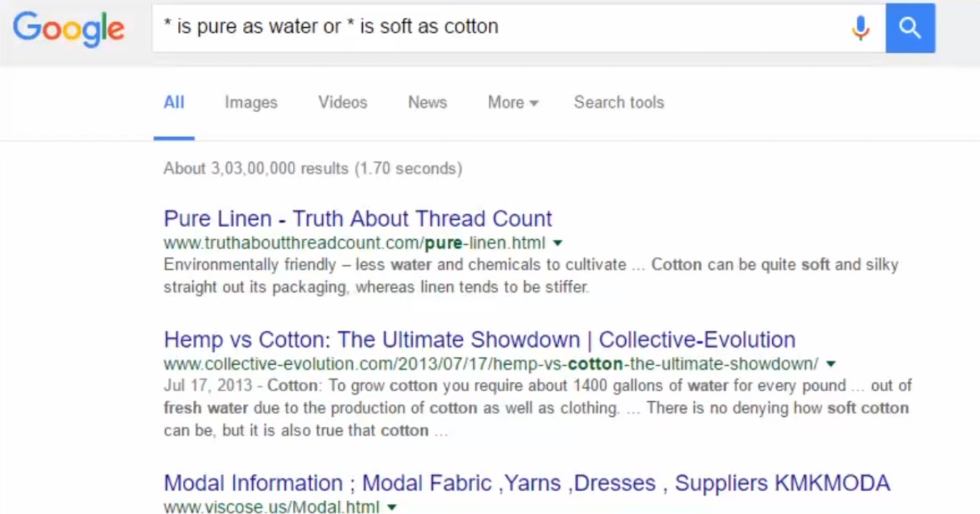Open Modal Information KMKMODA result link
Image resolution: width=980 pixels, height=514 pixels.
526,483
